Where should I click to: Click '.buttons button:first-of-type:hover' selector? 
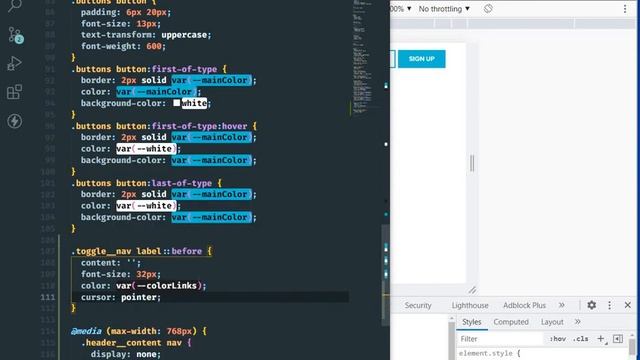(159, 126)
